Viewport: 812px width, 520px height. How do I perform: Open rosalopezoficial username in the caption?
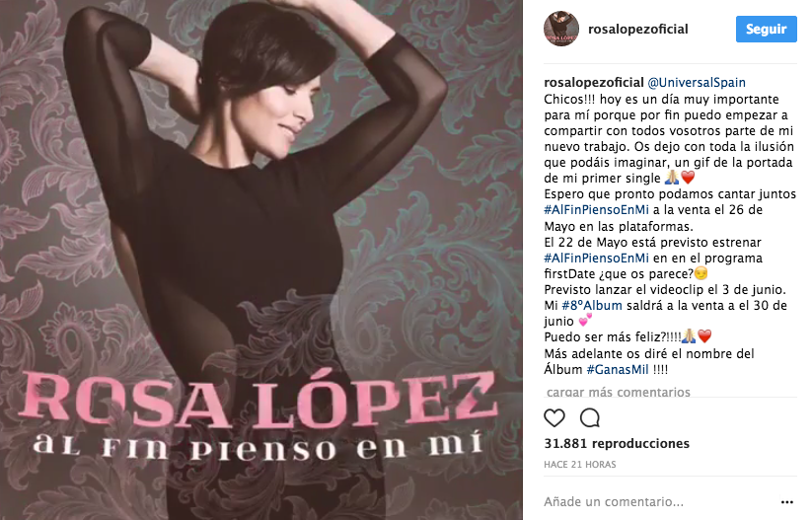[594, 82]
